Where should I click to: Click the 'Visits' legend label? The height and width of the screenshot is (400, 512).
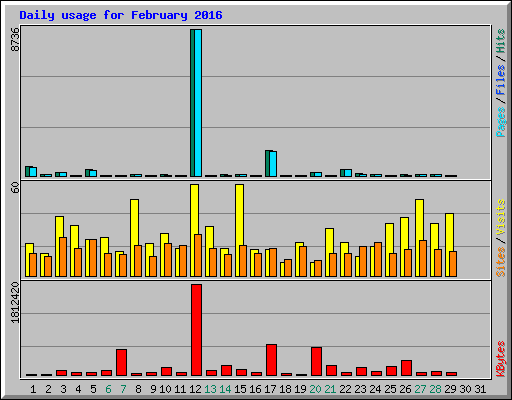(500, 217)
